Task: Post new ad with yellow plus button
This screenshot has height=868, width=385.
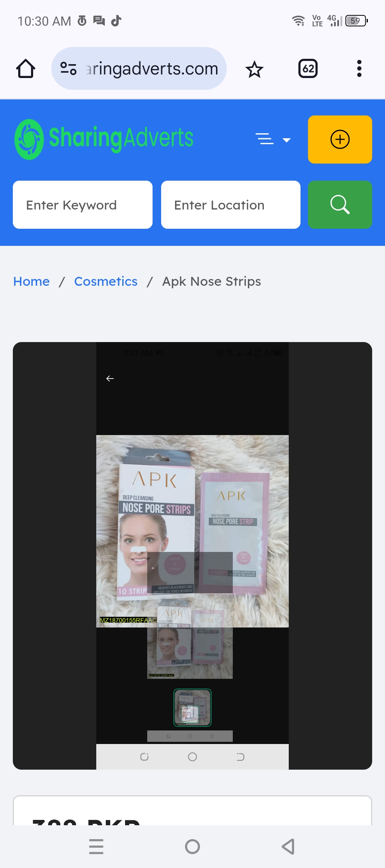Action: coord(340,139)
